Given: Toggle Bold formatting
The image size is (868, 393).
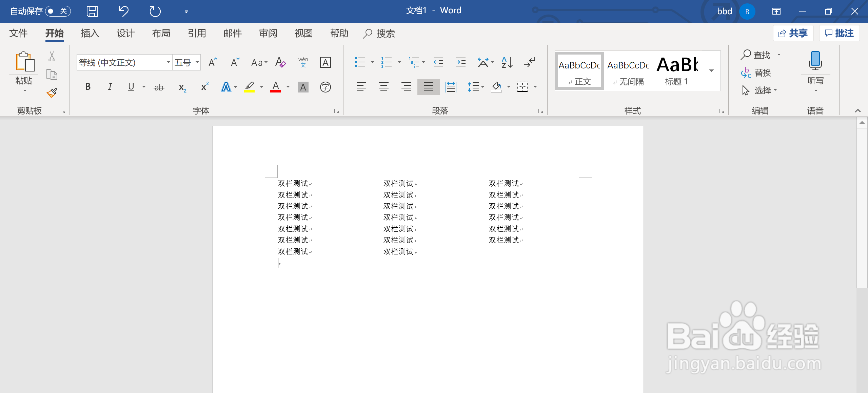Looking at the screenshot, I should [x=88, y=87].
